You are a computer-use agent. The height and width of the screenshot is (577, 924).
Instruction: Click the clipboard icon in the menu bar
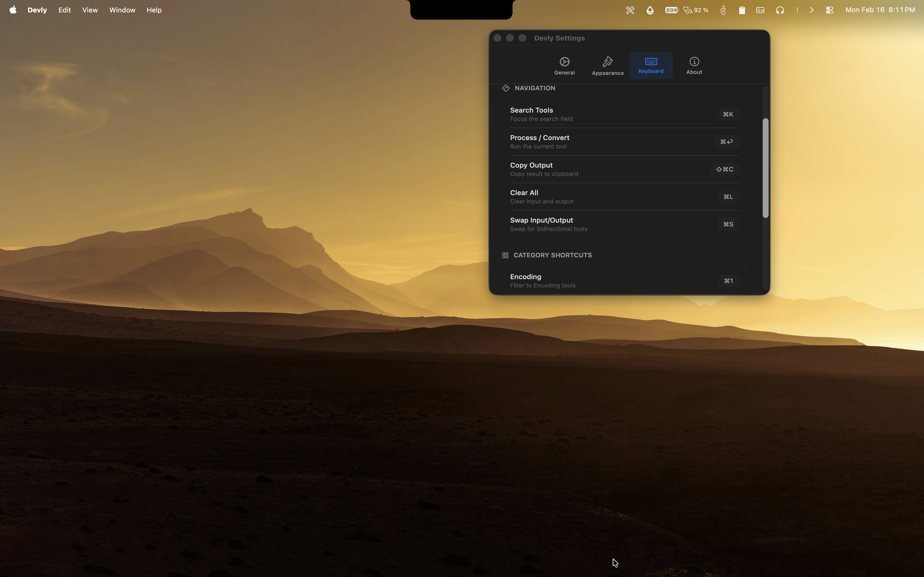tap(742, 10)
